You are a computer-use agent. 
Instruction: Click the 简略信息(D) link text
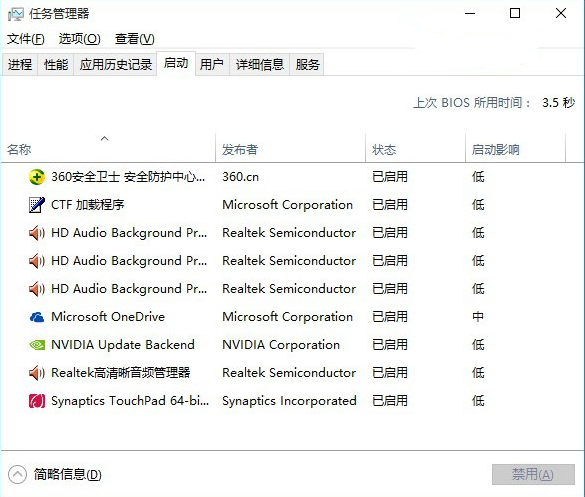(x=68, y=475)
